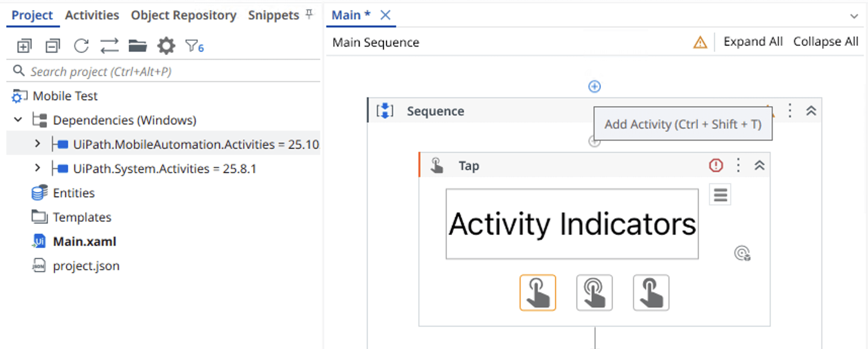The width and height of the screenshot is (868, 349).
Task: Select the double tap gesture option
Action: click(x=595, y=293)
